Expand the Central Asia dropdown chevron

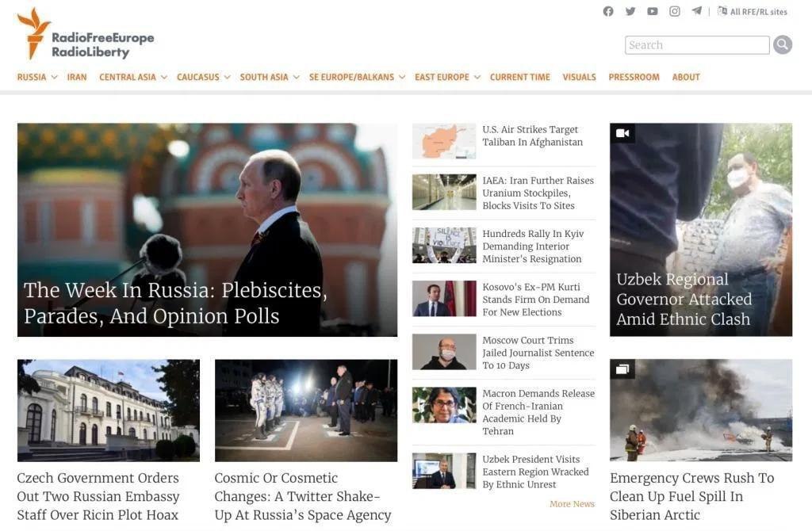pos(163,77)
